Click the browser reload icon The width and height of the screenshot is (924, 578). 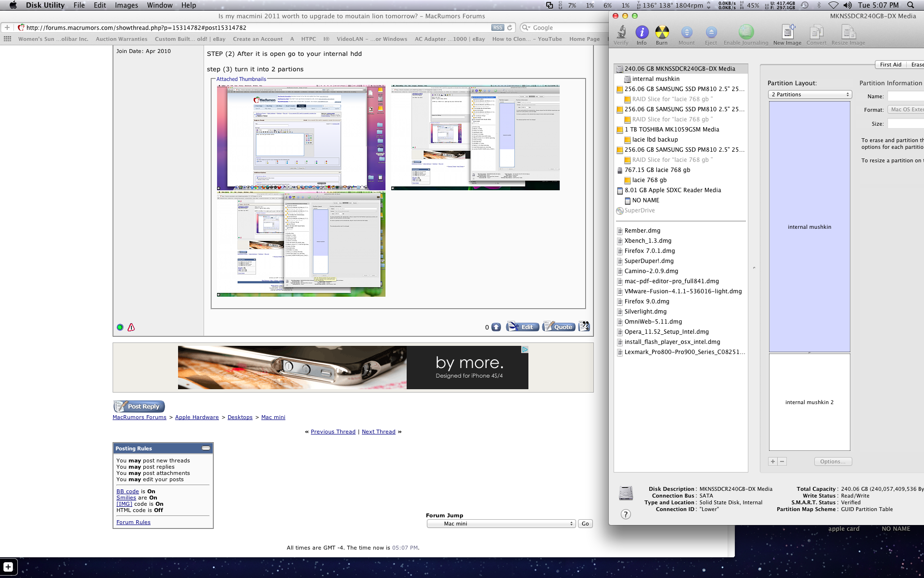[510, 27]
